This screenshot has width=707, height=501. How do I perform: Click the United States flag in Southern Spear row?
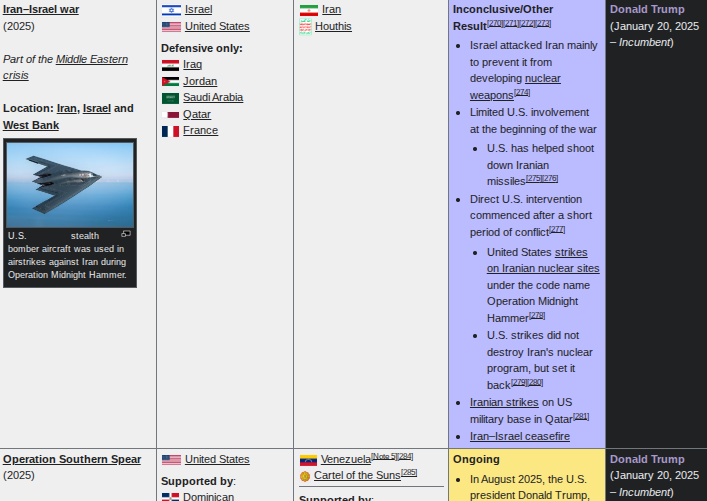tap(171, 460)
